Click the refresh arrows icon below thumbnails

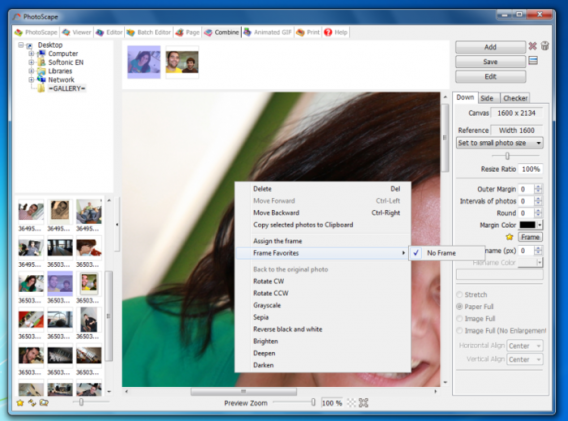pyautogui.click(x=32, y=403)
